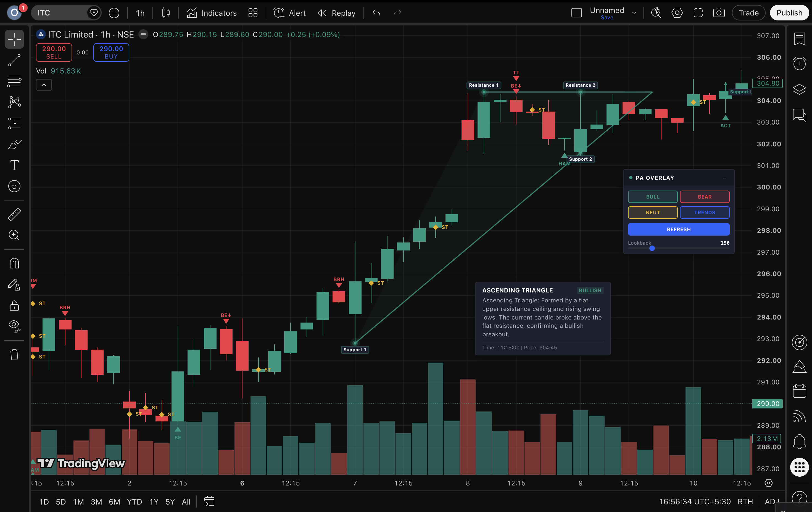Viewport: 812px width, 512px height.
Task: Toggle the BEAR patterns filter
Action: tap(705, 197)
